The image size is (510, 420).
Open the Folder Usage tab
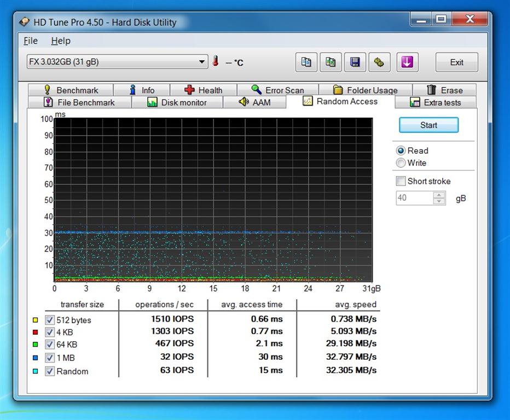point(365,90)
